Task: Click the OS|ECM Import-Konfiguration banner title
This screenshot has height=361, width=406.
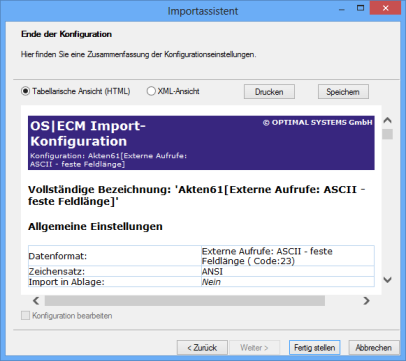Action: coord(88,133)
